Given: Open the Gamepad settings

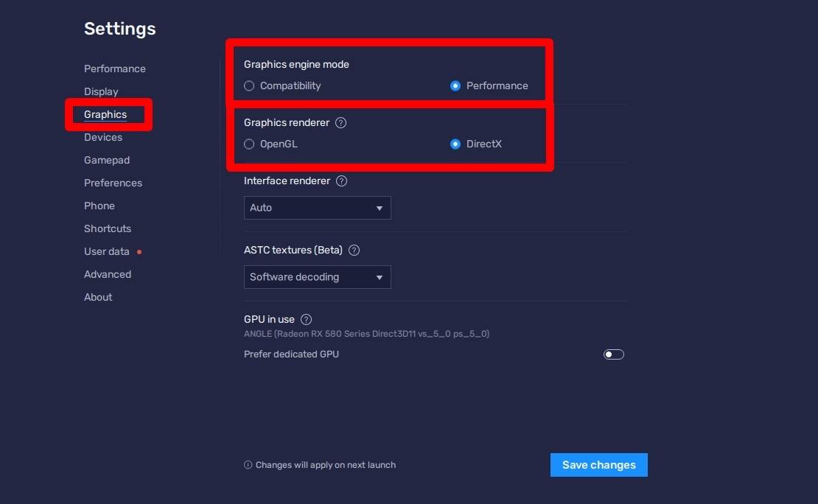Looking at the screenshot, I should click(x=107, y=160).
